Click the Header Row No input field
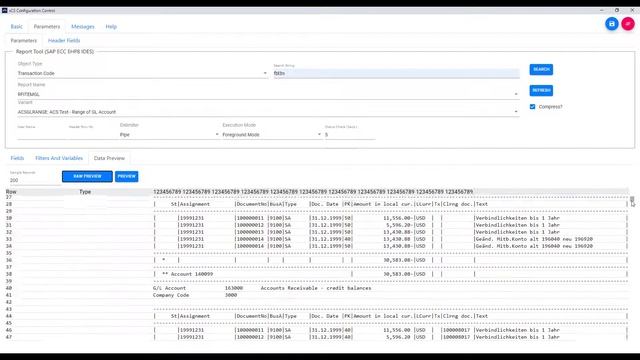Screen dimensions: 640x360 [92, 135]
